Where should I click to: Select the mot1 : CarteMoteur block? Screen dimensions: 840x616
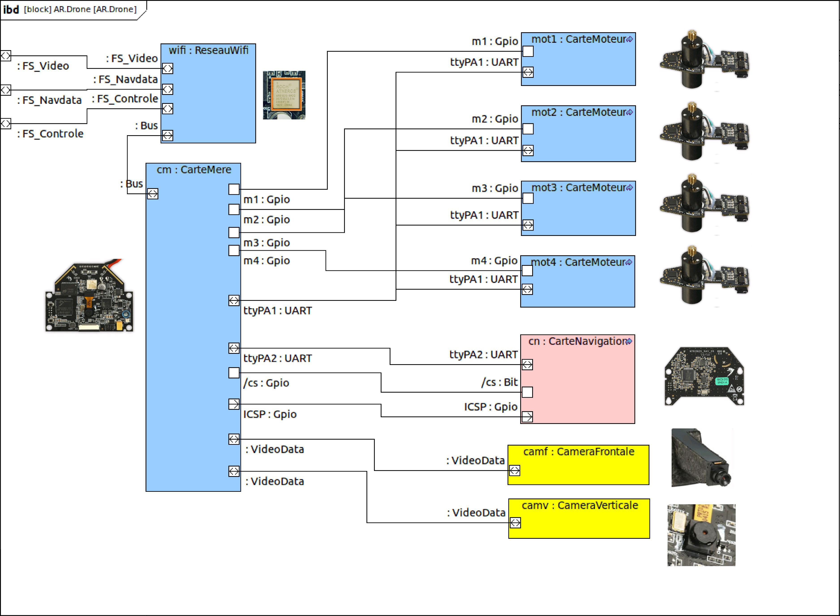coord(578,59)
